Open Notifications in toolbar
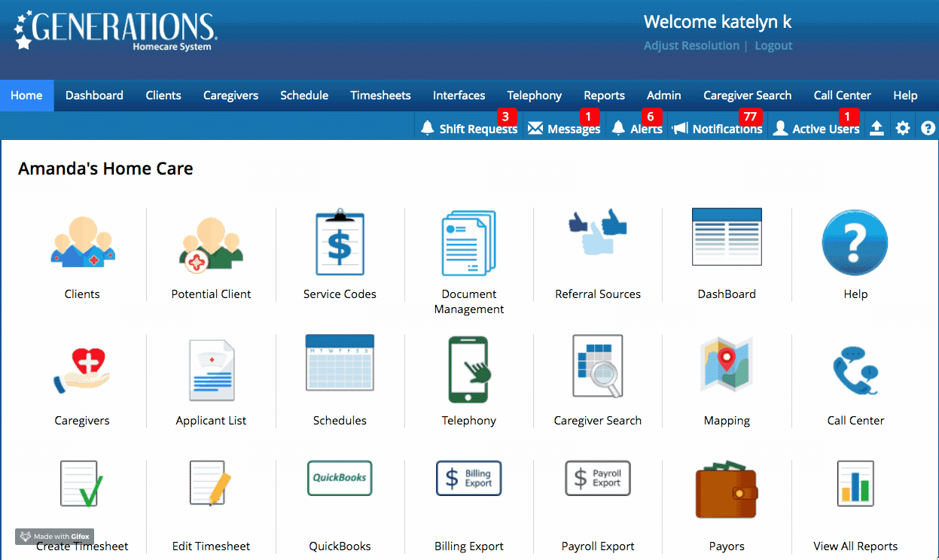The width and height of the screenshot is (939, 560). coord(718,128)
